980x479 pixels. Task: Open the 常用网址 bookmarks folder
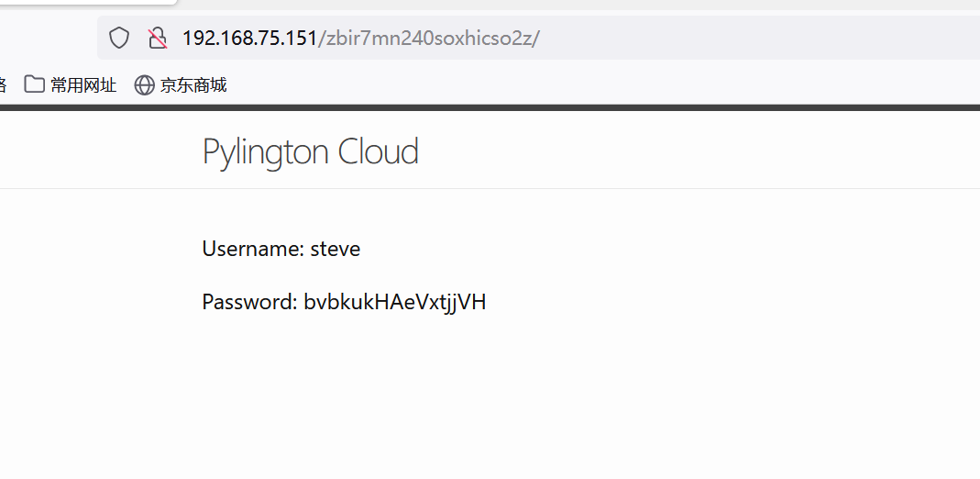click(x=83, y=85)
